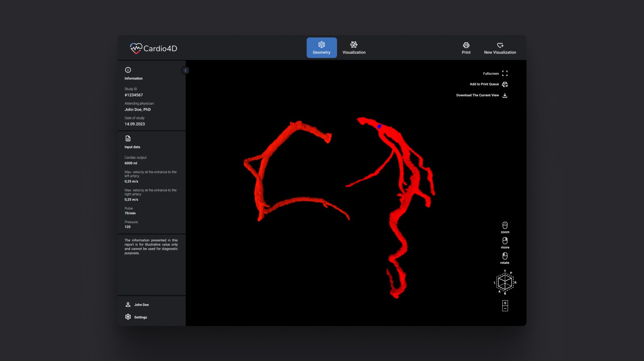The width and height of the screenshot is (644, 361).
Task: Zoom in with the plus button
Action: (x=505, y=303)
